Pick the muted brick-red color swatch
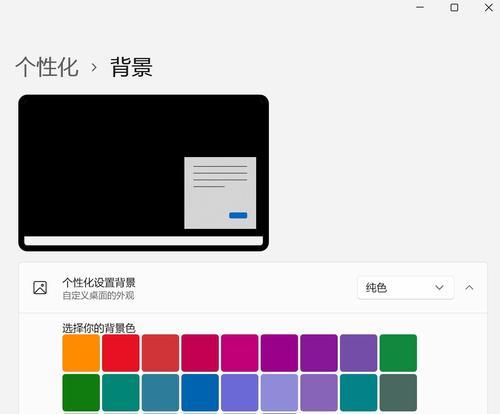The image size is (500, 414). 160,353
